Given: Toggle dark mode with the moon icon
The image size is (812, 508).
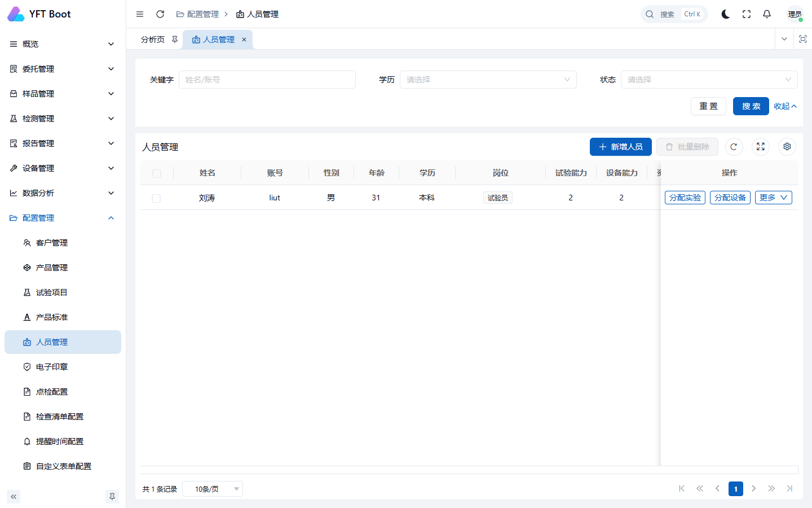Looking at the screenshot, I should click(726, 14).
